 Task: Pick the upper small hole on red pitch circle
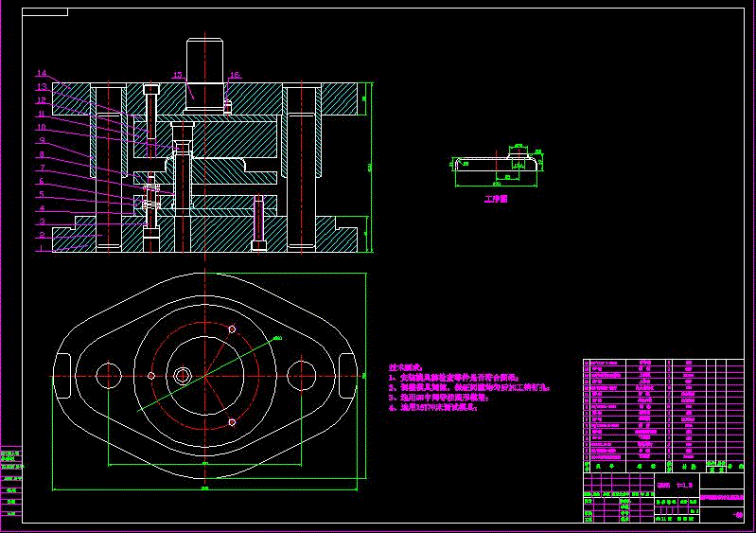coord(232,329)
